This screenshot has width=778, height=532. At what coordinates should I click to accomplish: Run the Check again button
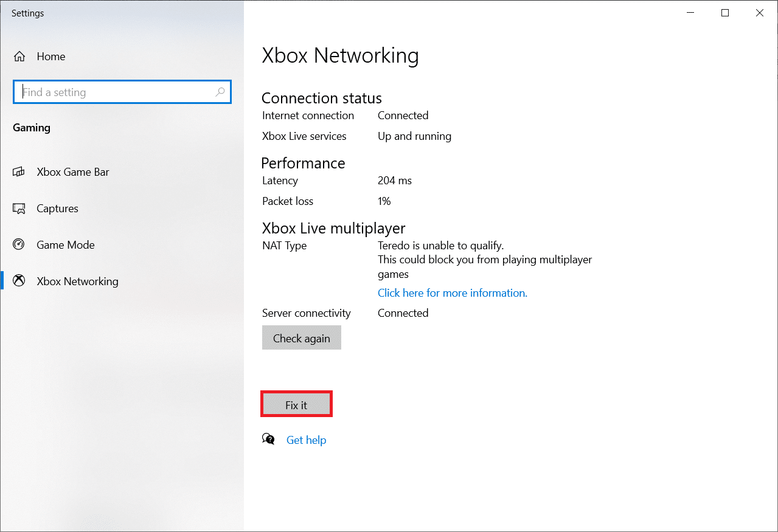coord(302,338)
